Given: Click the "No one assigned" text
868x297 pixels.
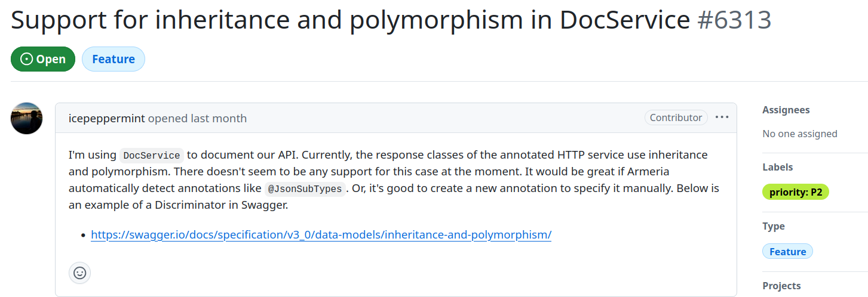Looking at the screenshot, I should (799, 134).
